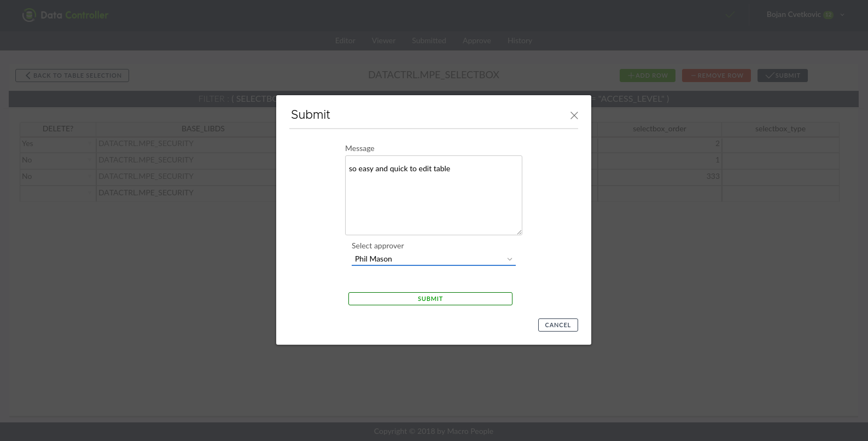Switch to the Viewer tab
The height and width of the screenshot is (441, 868).
pos(383,41)
